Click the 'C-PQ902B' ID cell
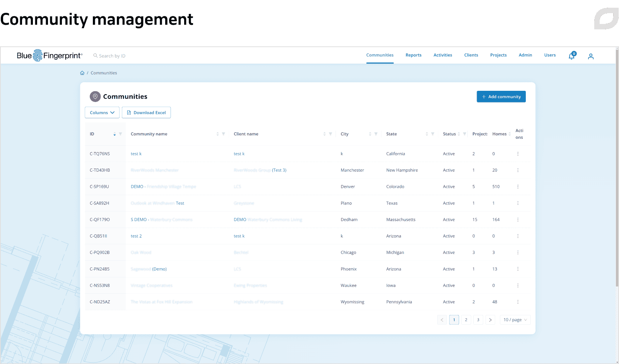Screen dimensions: 619x364 (x=100, y=253)
